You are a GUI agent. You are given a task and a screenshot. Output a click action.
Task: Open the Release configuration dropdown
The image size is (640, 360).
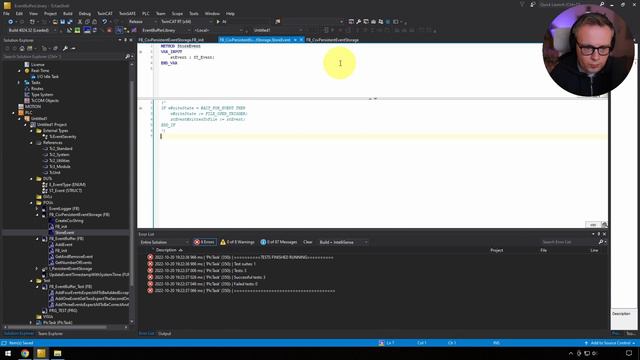[x=141, y=22]
